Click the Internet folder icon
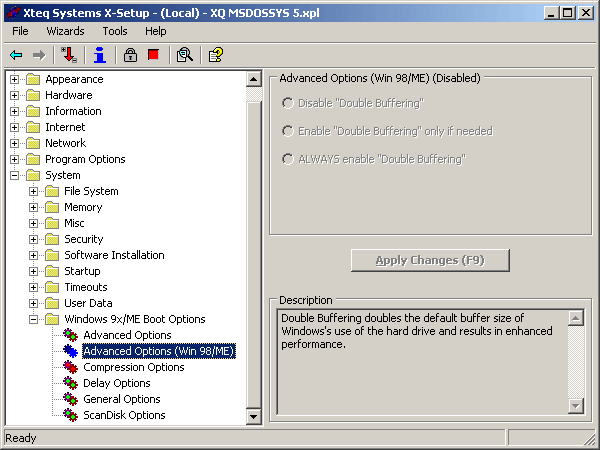 tap(33, 127)
